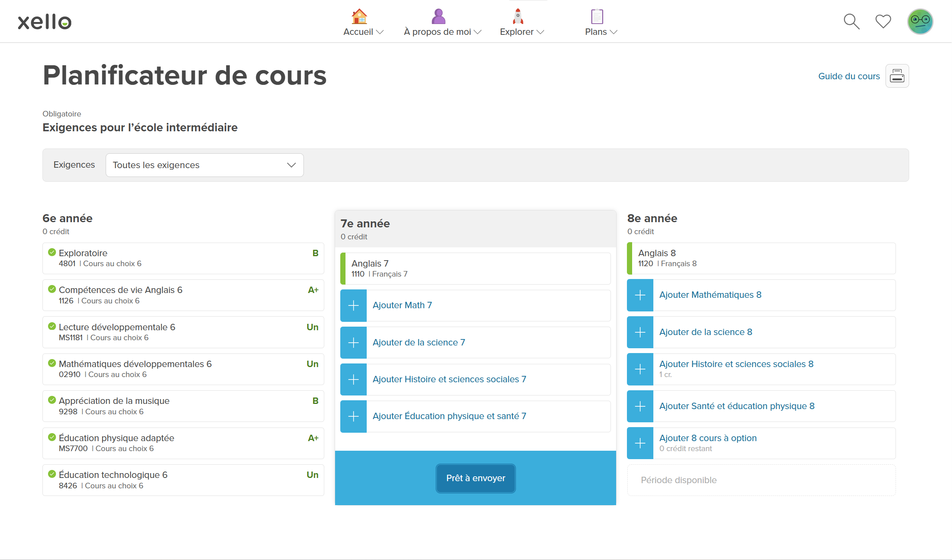Click the green checkmark beside Exploratoire
The image size is (952, 560).
[52, 252]
